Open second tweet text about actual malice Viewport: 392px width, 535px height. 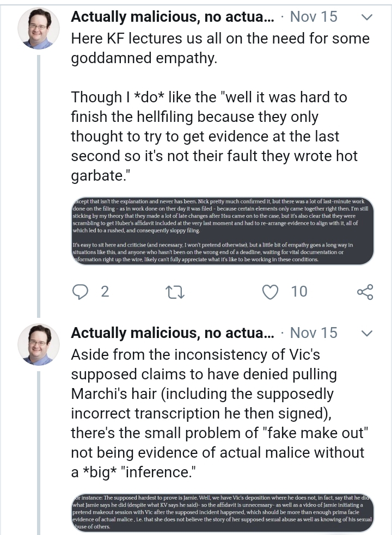pyautogui.click(x=220, y=414)
